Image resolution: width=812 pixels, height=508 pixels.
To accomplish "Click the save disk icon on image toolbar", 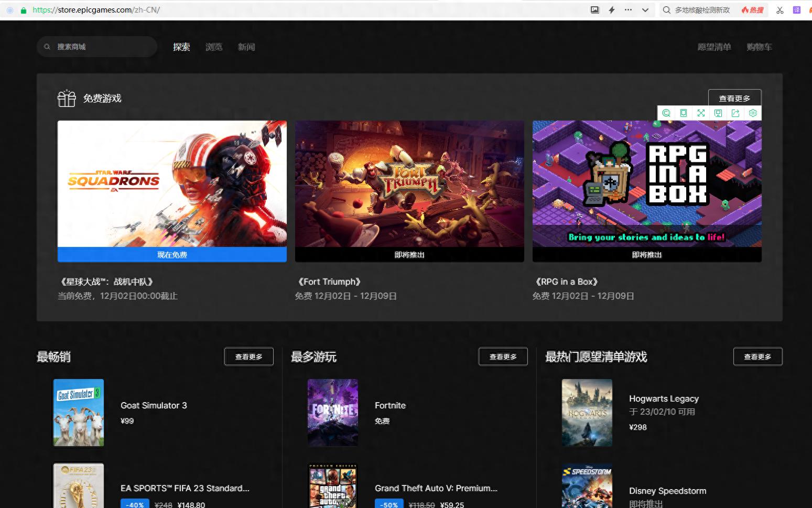I will [x=718, y=113].
